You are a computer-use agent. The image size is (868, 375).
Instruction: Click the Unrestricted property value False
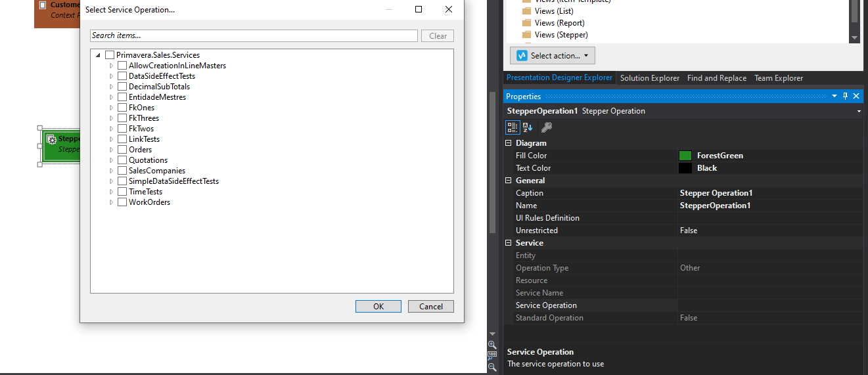pyautogui.click(x=770, y=231)
